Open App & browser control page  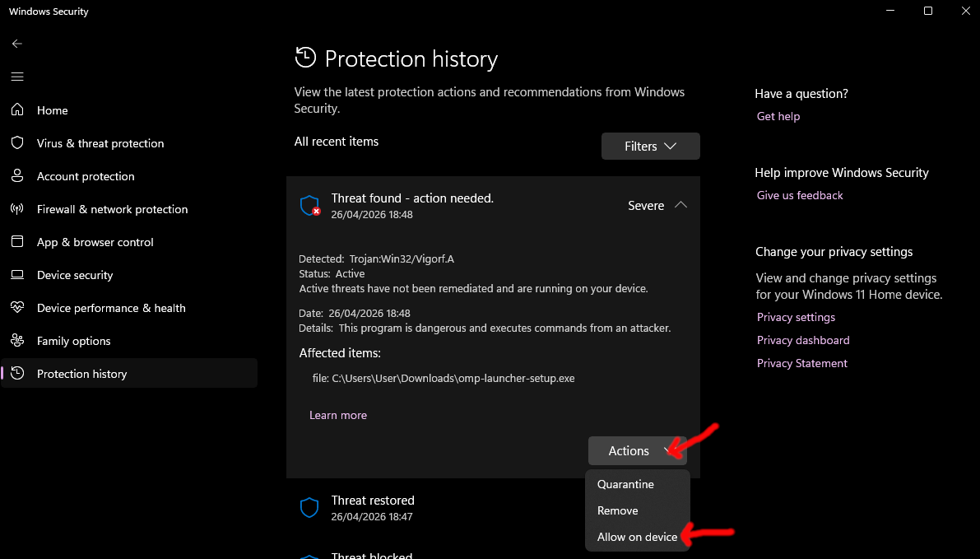coord(128,242)
